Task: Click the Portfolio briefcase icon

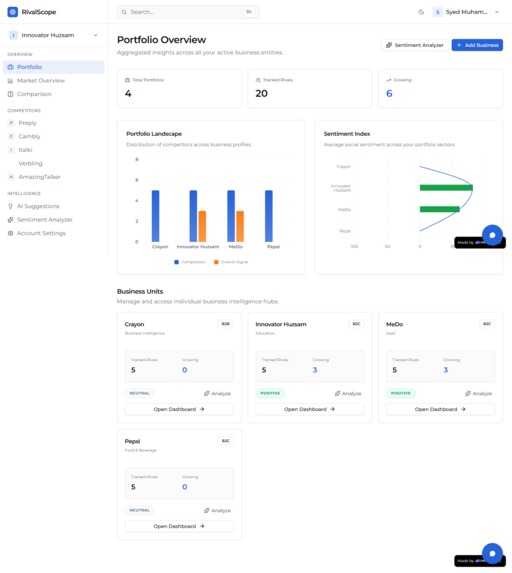Action: (x=11, y=67)
